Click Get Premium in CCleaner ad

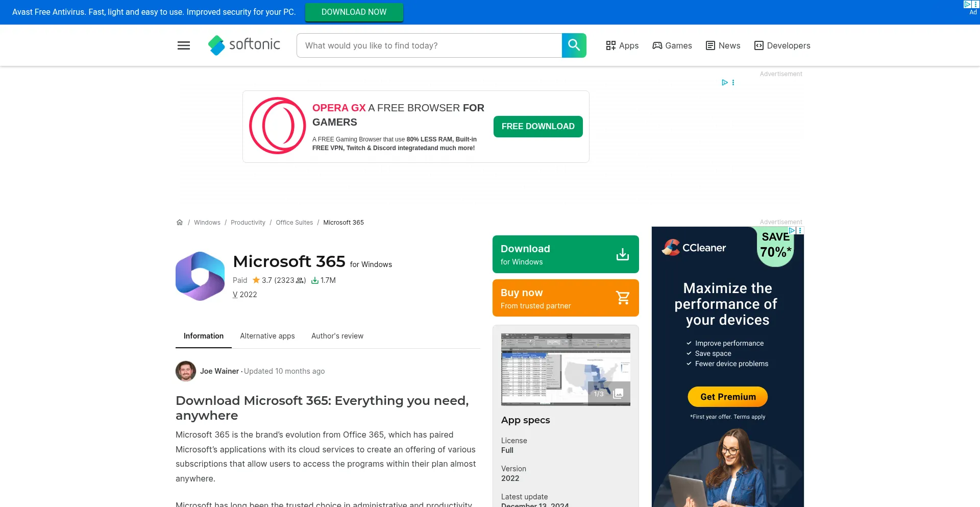728,397
